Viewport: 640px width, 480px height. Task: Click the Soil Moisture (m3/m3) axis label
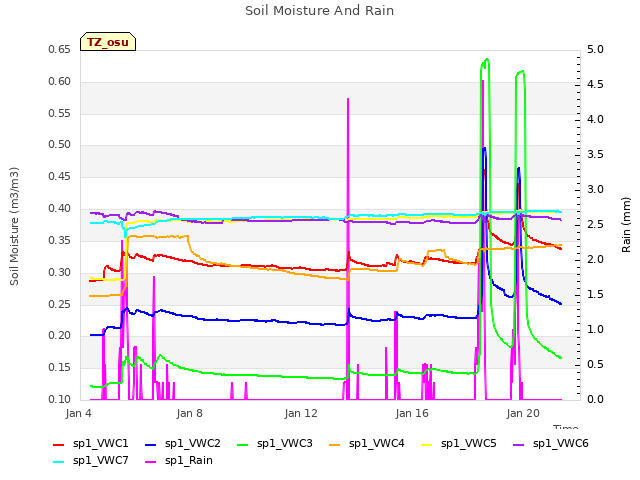(x=14, y=226)
